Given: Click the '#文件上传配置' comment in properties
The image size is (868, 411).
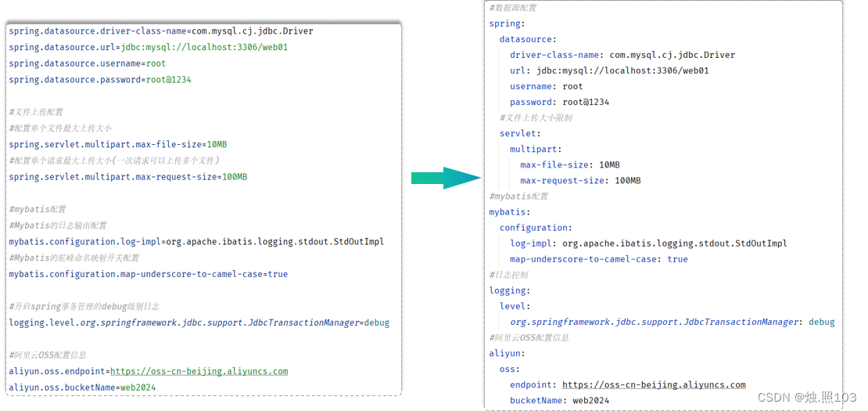Looking at the screenshot, I should (x=36, y=112).
